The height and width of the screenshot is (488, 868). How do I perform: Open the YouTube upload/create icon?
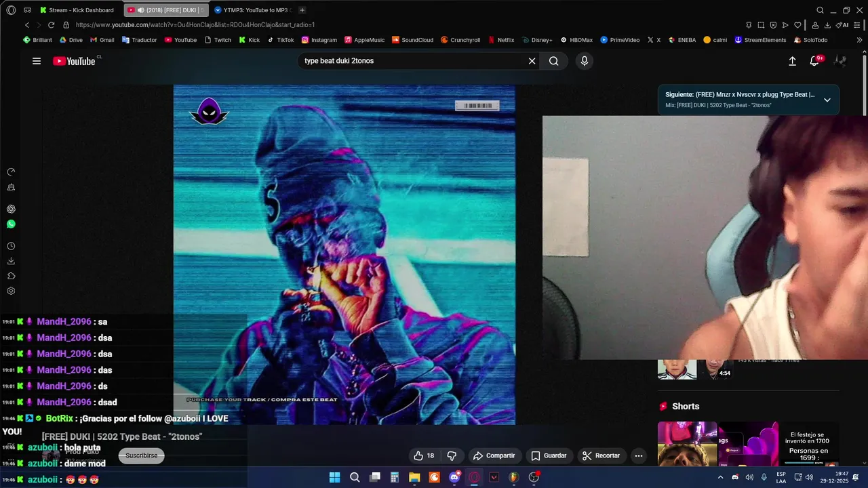pos(792,61)
